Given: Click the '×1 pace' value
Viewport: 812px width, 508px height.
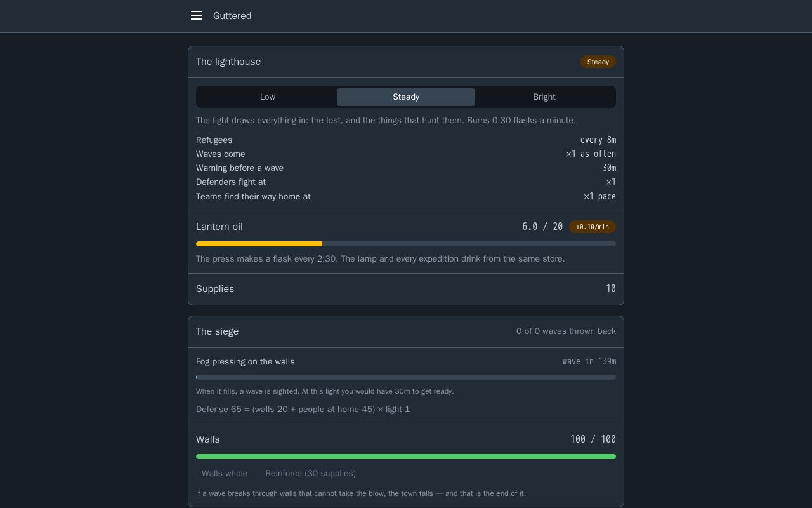Looking at the screenshot, I should [x=599, y=196].
